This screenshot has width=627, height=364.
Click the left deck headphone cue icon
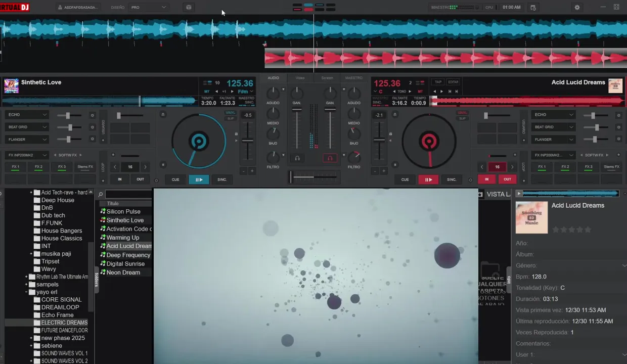pyautogui.click(x=297, y=158)
